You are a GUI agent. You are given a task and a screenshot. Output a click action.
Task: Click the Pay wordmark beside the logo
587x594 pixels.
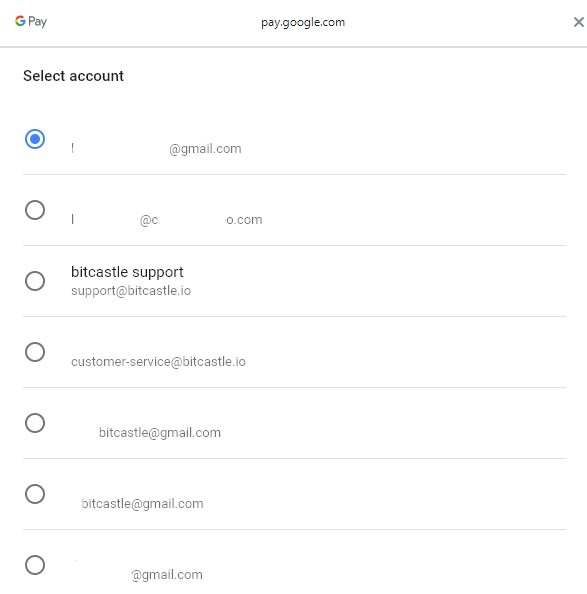click(37, 22)
